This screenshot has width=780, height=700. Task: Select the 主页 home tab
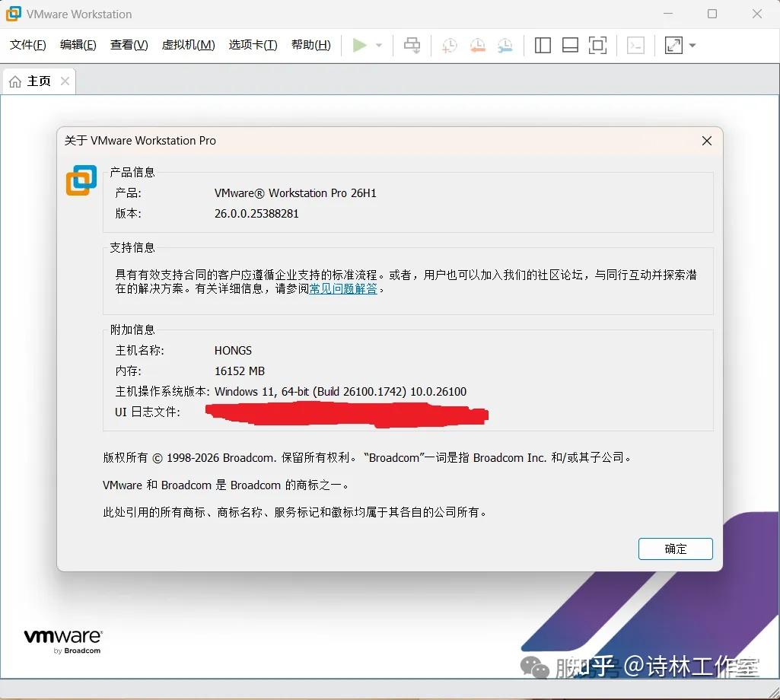[x=39, y=81]
